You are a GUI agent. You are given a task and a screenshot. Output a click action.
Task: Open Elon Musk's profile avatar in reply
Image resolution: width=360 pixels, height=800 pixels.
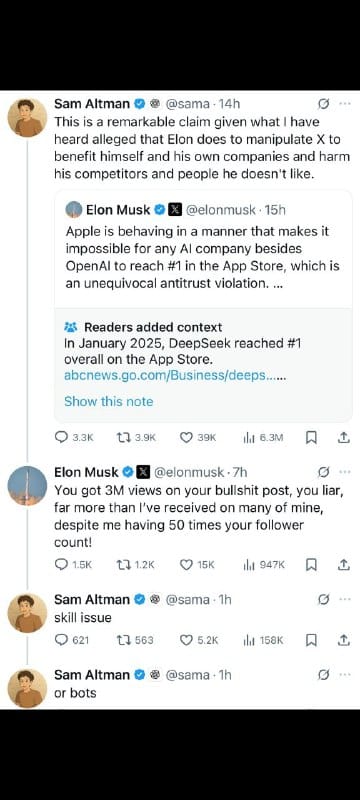(27, 485)
